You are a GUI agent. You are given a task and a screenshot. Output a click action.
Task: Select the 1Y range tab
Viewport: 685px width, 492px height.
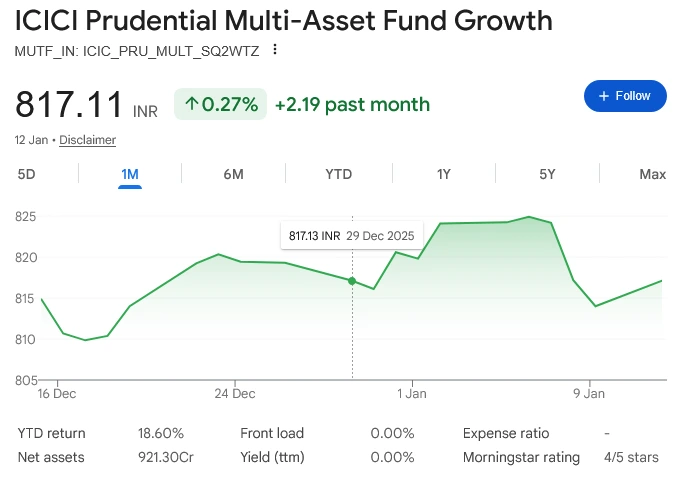pos(444,174)
